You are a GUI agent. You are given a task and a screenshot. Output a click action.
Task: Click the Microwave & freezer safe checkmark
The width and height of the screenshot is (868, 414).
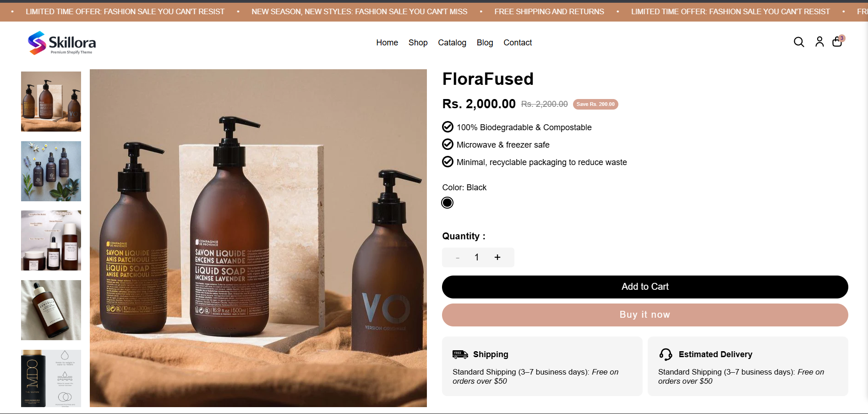pyautogui.click(x=448, y=144)
